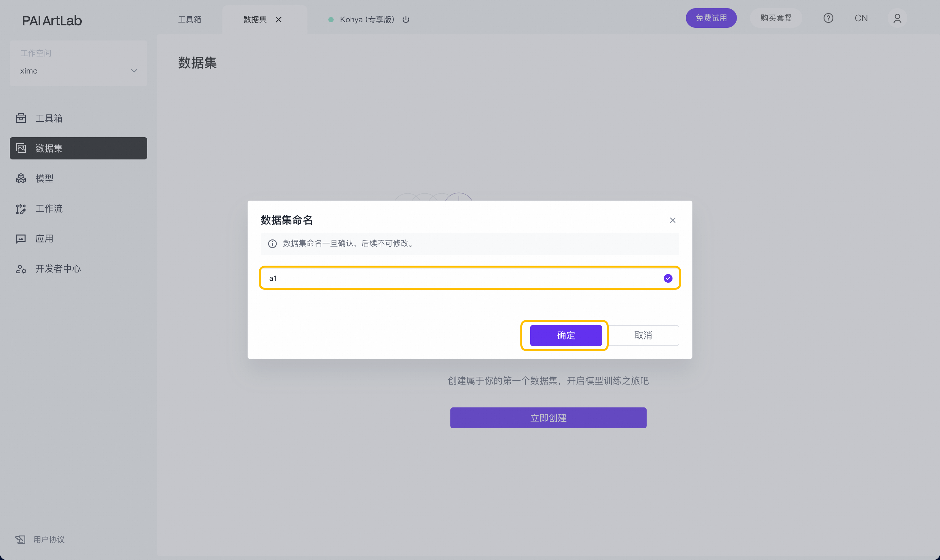Click the info icon in the naming notice
940x560 pixels.
click(x=272, y=243)
